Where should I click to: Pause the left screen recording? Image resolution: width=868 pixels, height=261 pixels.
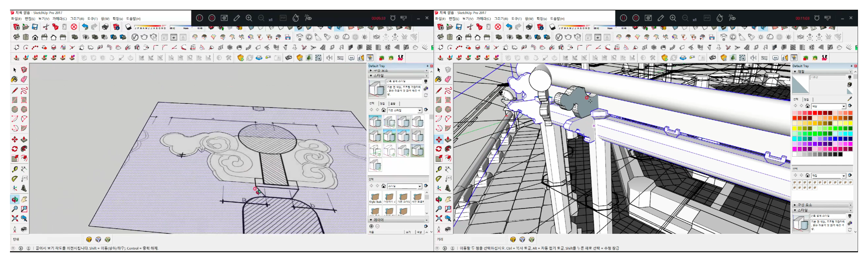tap(199, 18)
